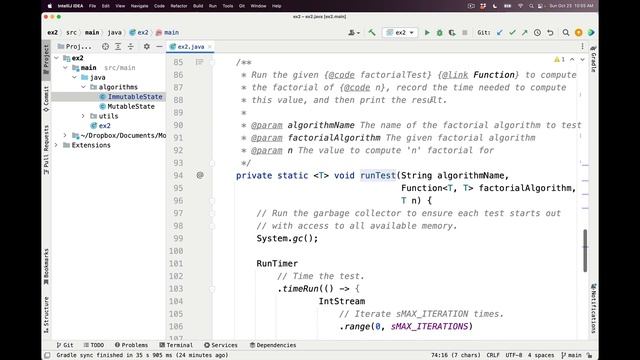
Task: Expand the ~/Dropbox/Documents node
Action: point(65,136)
